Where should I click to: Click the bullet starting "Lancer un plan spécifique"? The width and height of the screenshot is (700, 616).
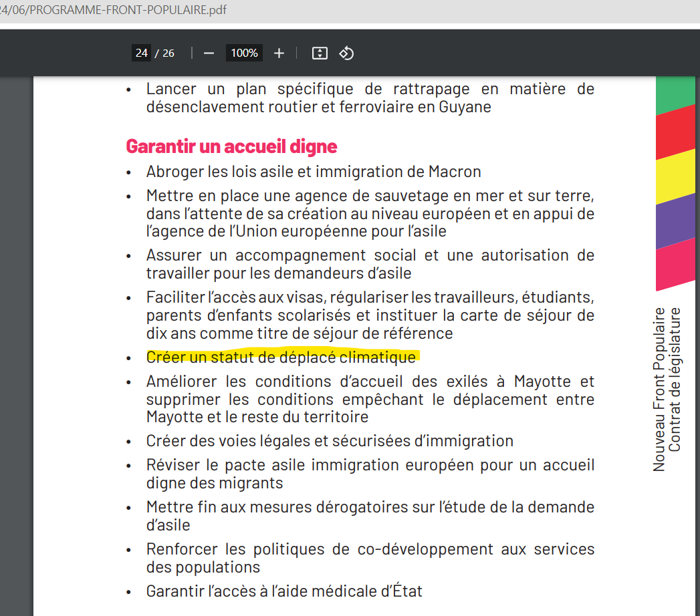click(370, 98)
